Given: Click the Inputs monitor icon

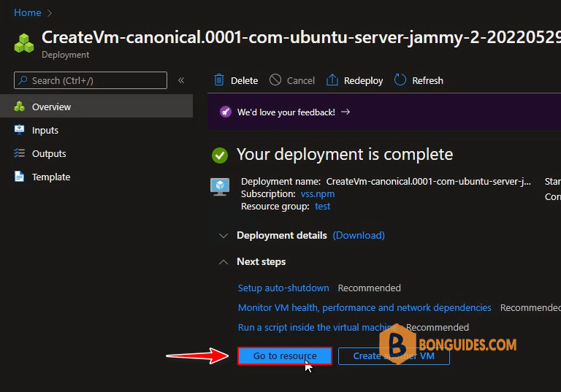Looking at the screenshot, I should coord(19,129).
